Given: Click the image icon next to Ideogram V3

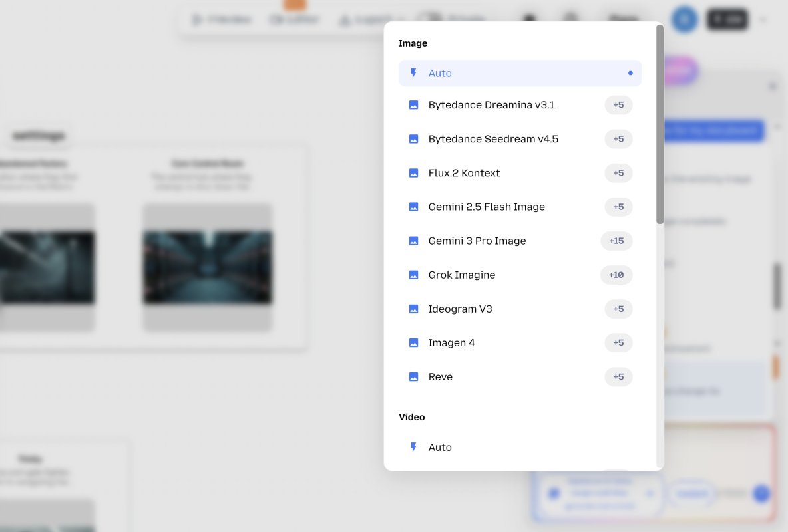Looking at the screenshot, I should pyautogui.click(x=413, y=309).
